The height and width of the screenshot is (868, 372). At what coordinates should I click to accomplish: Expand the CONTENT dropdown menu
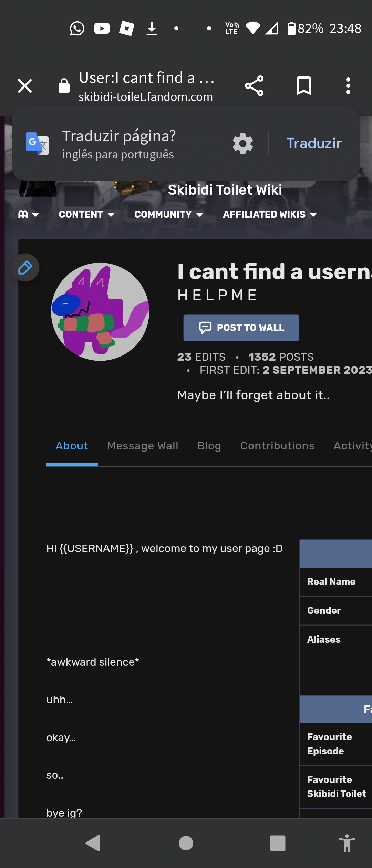(86, 215)
